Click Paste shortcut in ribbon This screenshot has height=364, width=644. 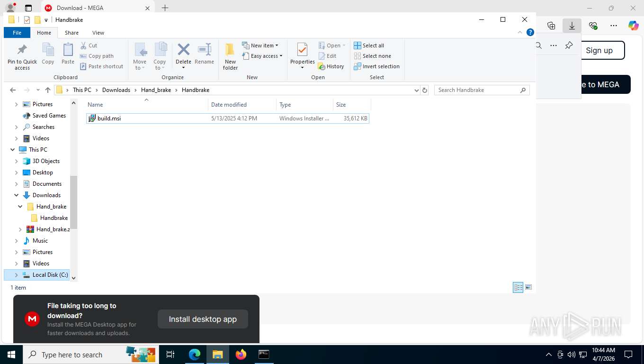tap(101, 66)
